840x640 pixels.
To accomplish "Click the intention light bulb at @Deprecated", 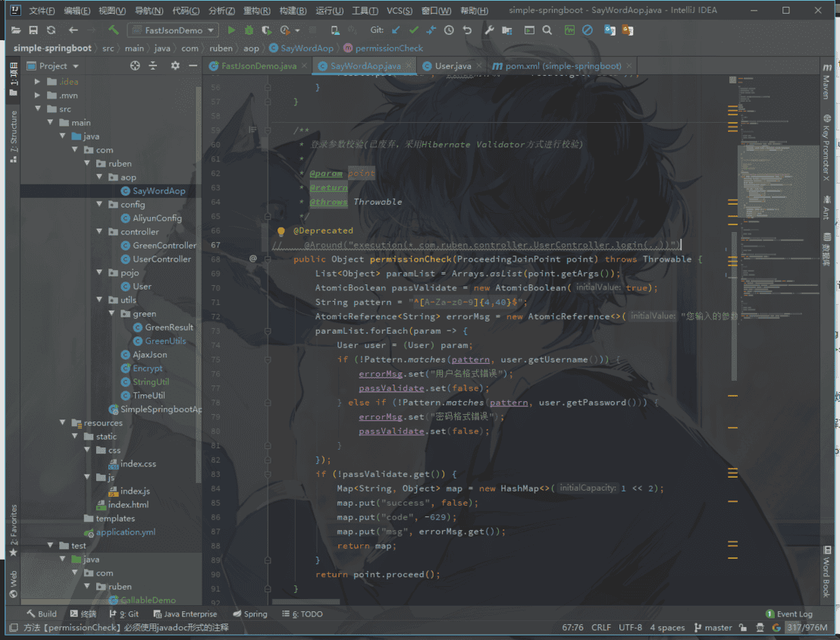I will 281,231.
